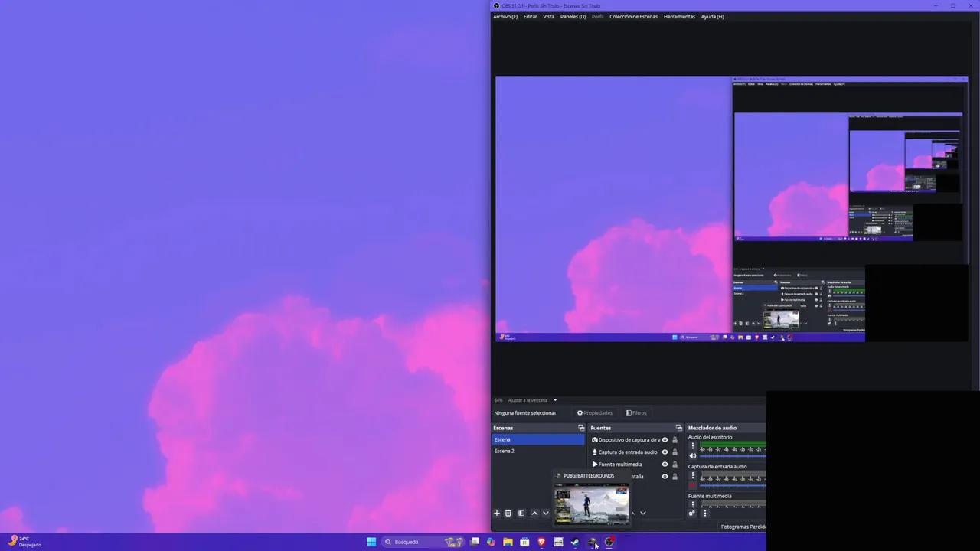
Task: Open Audio del escritorio kebab menu
Action: [x=693, y=445]
